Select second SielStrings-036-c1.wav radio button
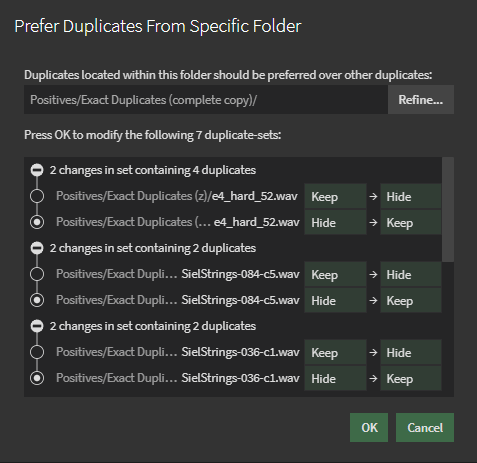 37,378
